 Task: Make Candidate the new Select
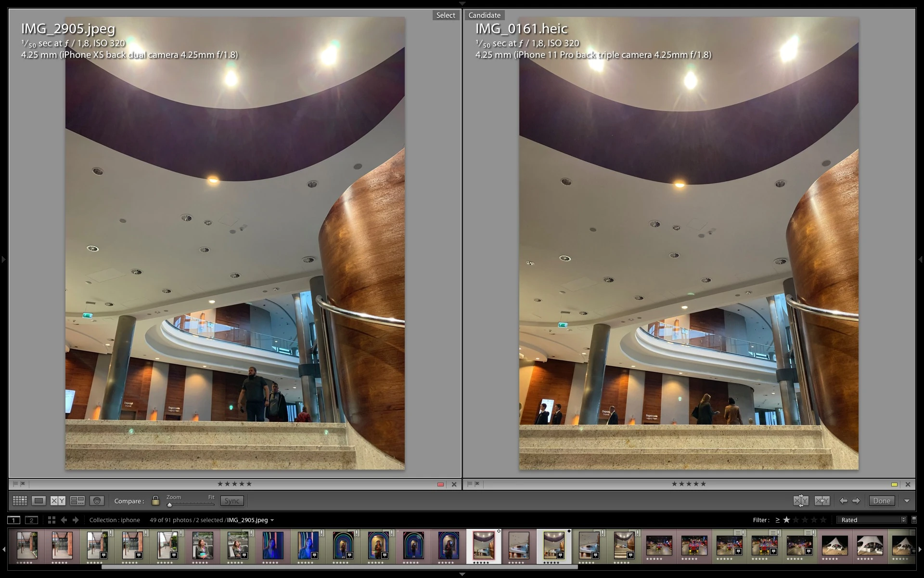822,501
